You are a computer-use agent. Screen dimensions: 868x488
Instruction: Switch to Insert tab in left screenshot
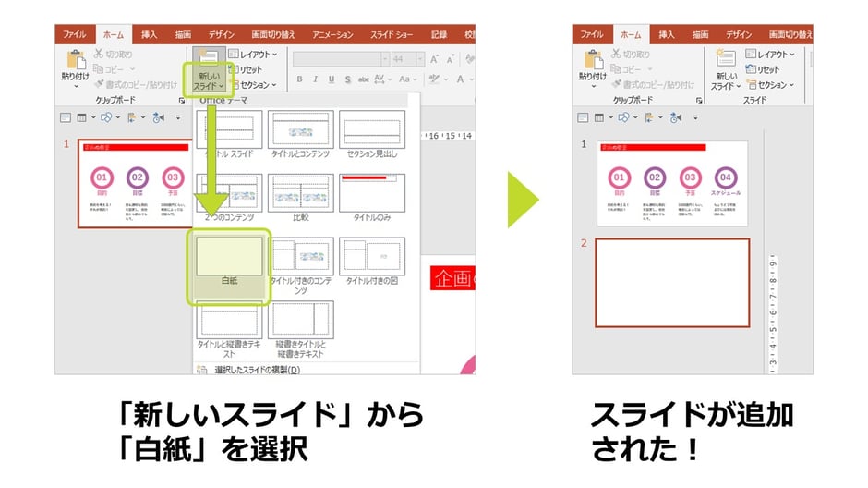coord(149,34)
